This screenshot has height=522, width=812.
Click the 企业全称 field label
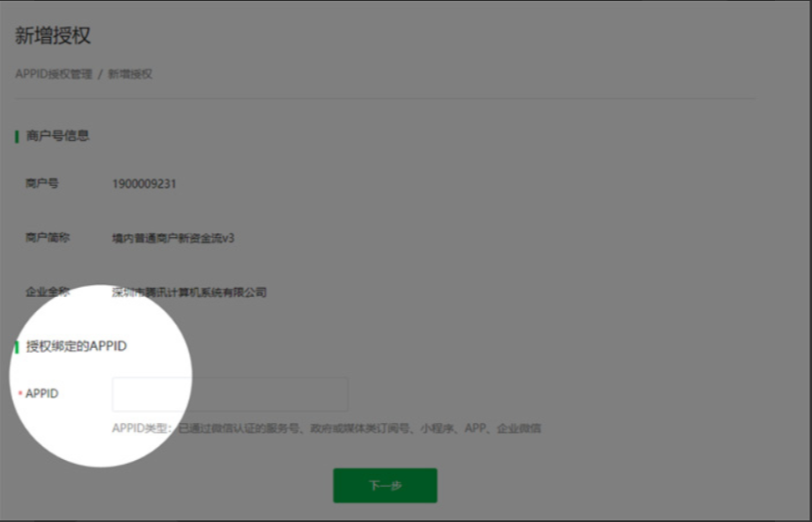[47, 292]
